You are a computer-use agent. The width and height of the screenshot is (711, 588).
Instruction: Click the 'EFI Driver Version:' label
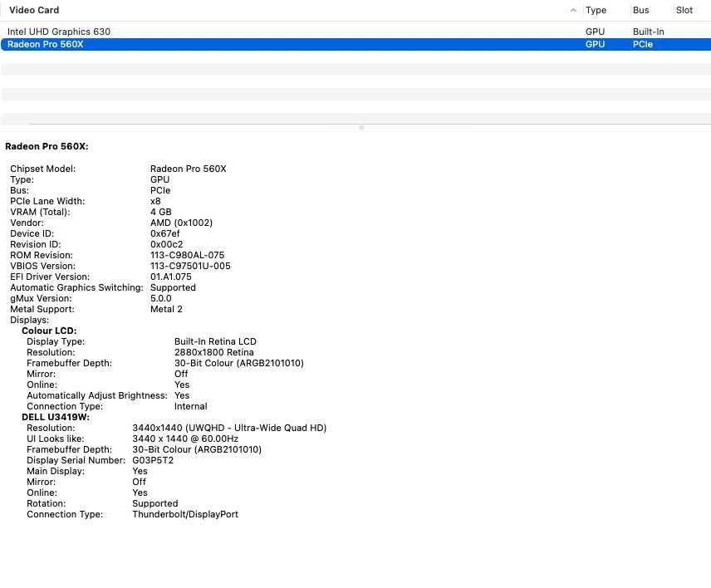[x=50, y=277]
